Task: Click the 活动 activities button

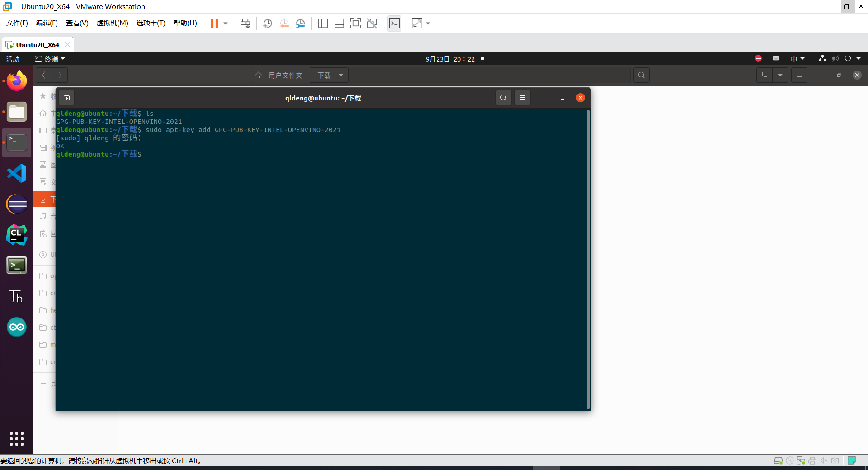Action: 13,59
